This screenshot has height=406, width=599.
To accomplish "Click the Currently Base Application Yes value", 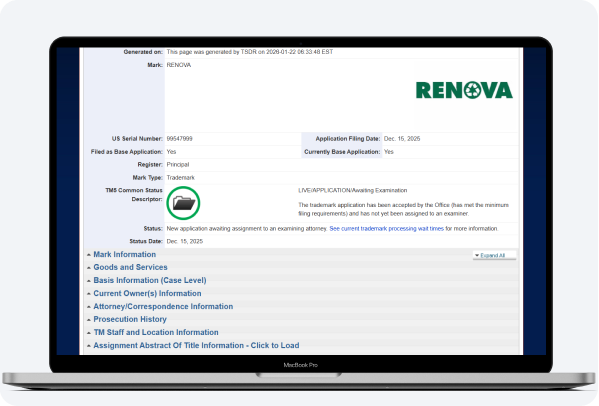I will point(389,152).
